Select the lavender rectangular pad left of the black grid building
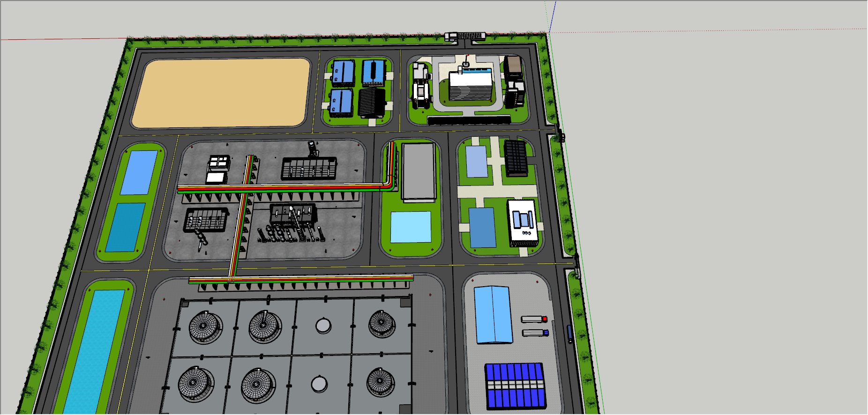 tap(477, 162)
